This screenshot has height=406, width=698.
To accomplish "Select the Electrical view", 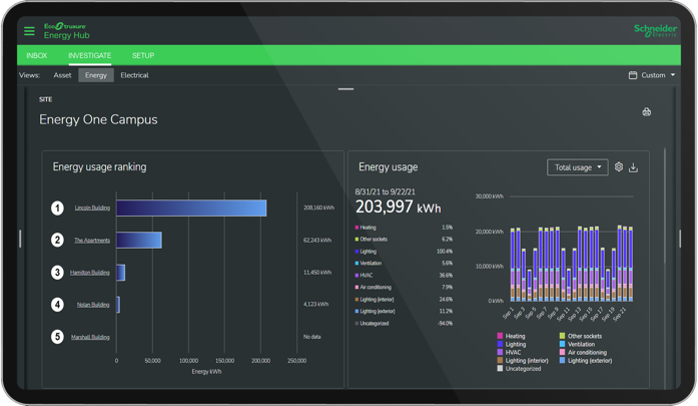I will point(134,75).
